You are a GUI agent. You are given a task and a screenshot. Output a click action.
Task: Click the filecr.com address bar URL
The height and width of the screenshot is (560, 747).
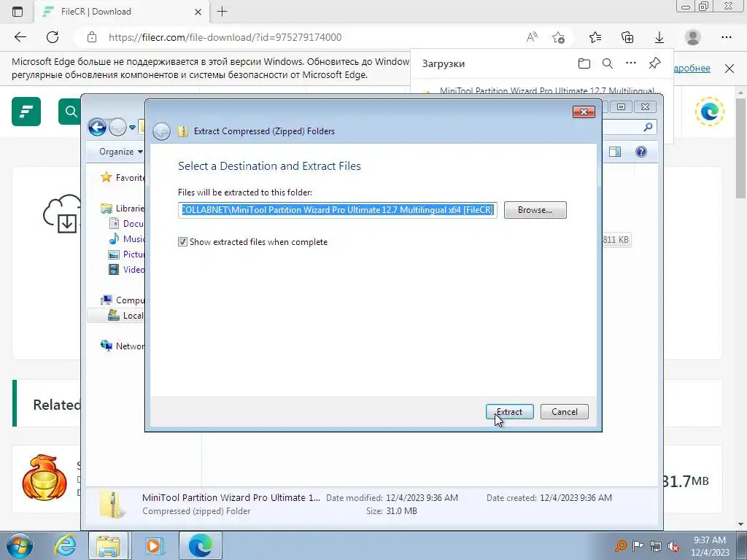(225, 37)
